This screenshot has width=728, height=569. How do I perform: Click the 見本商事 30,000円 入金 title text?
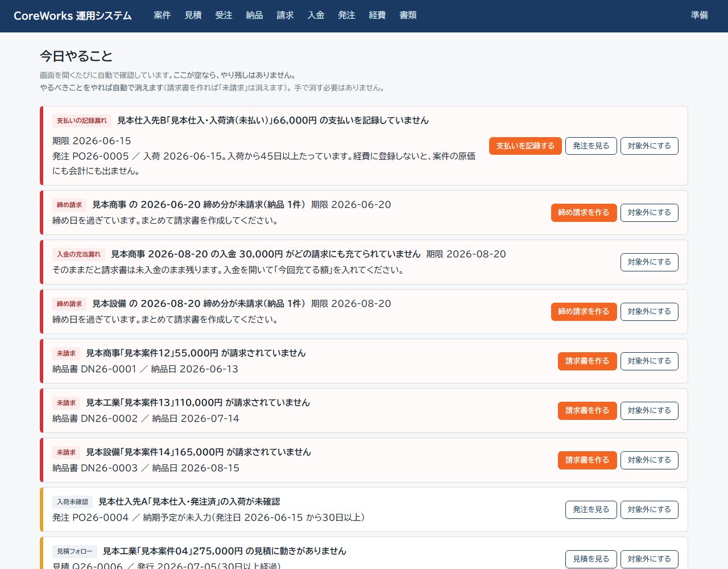click(x=266, y=254)
